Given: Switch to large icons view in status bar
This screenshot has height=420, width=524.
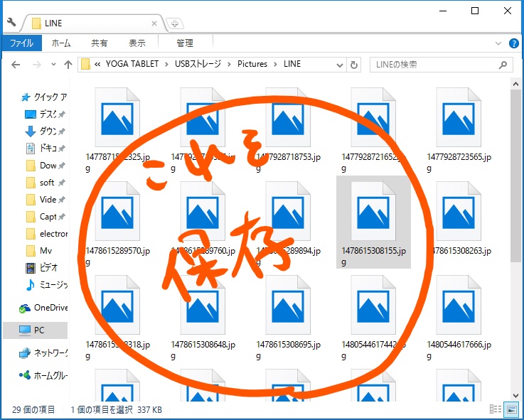Looking at the screenshot, I should tap(511, 409).
